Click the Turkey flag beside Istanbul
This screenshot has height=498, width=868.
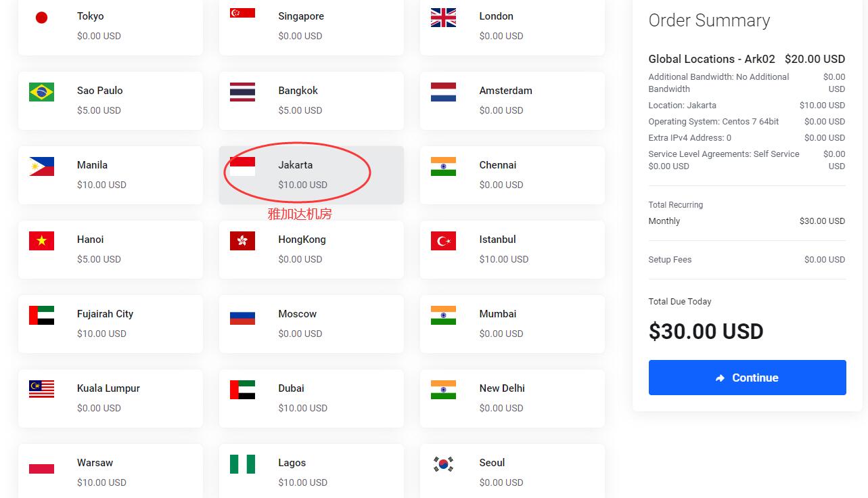pyautogui.click(x=443, y=241)
